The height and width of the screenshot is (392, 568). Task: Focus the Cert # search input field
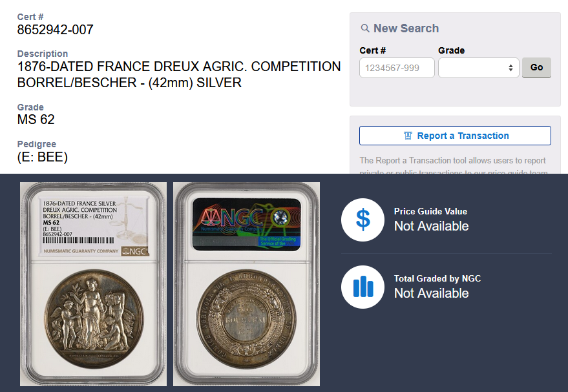397,68
